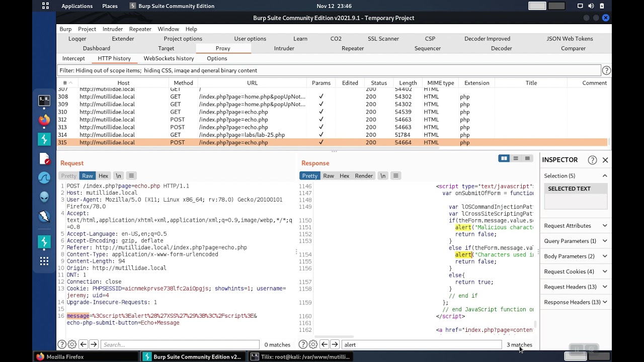Open the Inspector help icon
This screenshot has height=362, width=644.
592,160
